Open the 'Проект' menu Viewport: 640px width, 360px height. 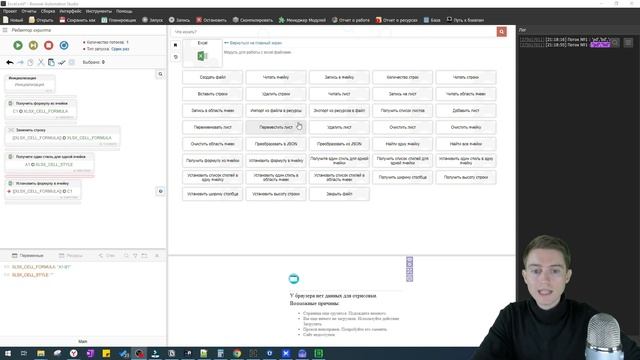pos(10,11)
